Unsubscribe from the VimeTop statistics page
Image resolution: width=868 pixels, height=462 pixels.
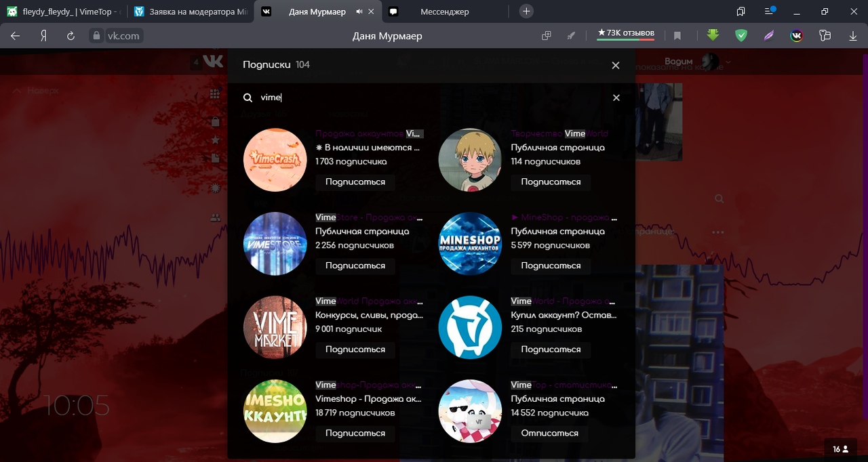(549, 434)
